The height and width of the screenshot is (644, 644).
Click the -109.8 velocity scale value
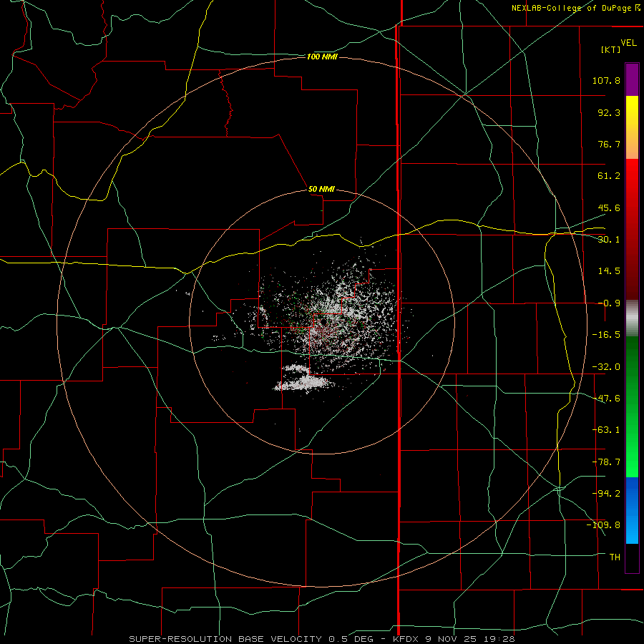[x=603, y=525]
